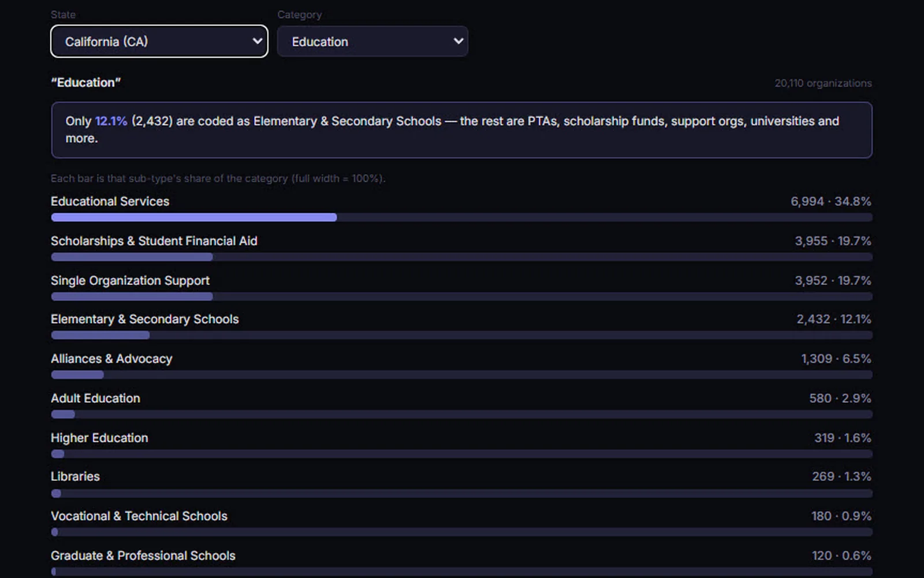Select the Educational Services bar
The width and height of the screenshot is (924, 578).
click(461, 217)
